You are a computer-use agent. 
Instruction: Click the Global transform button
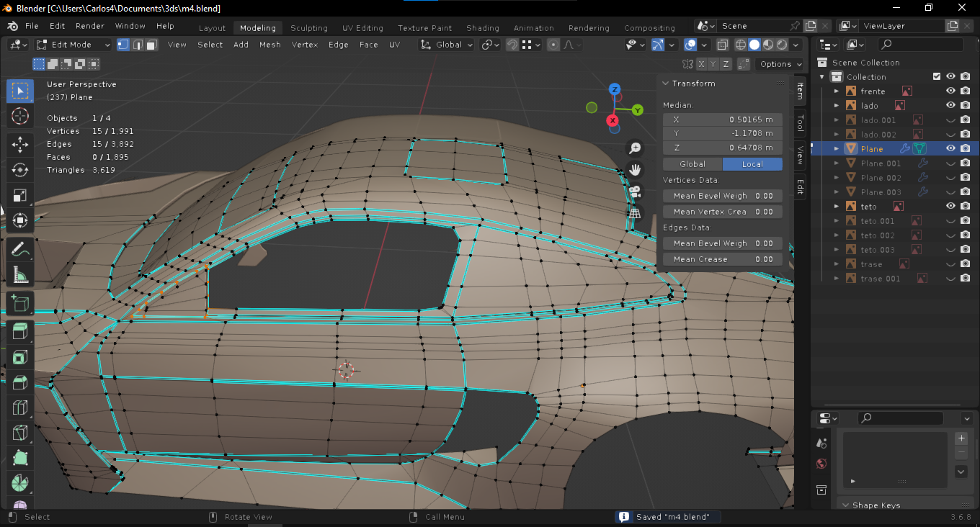(692, 164)
